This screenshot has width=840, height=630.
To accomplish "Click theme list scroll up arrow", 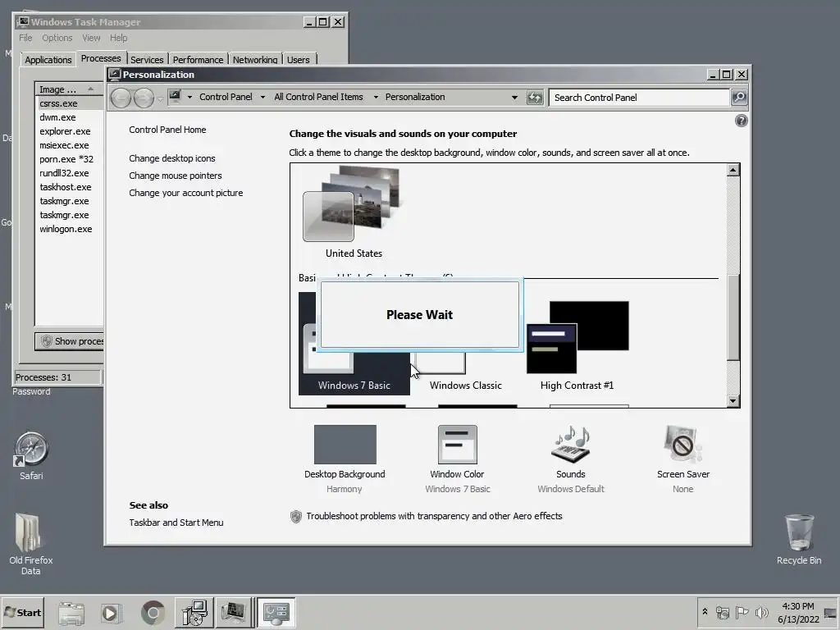I will (x=733, y=171).
